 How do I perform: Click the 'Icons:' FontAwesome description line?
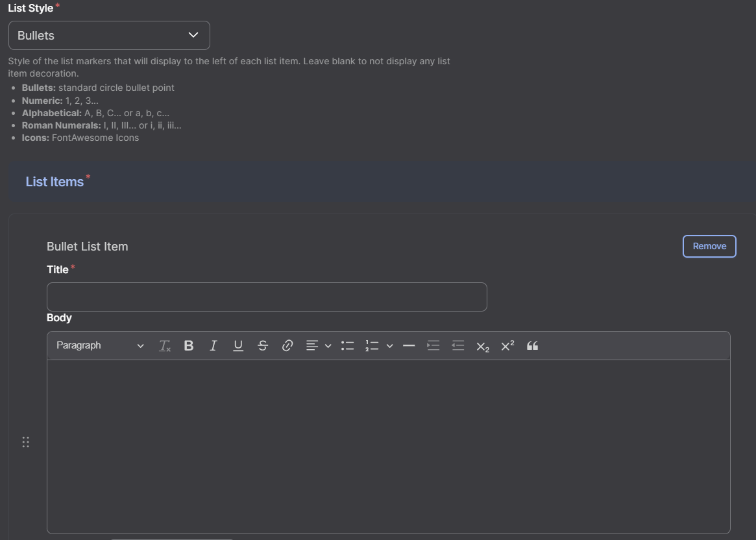[x=80, y=138]
